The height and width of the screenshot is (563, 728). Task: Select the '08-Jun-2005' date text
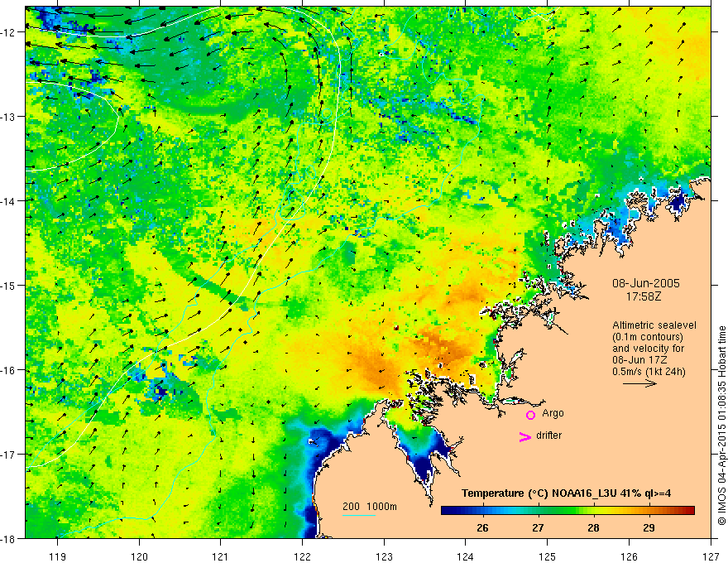(x=646, y=283)
